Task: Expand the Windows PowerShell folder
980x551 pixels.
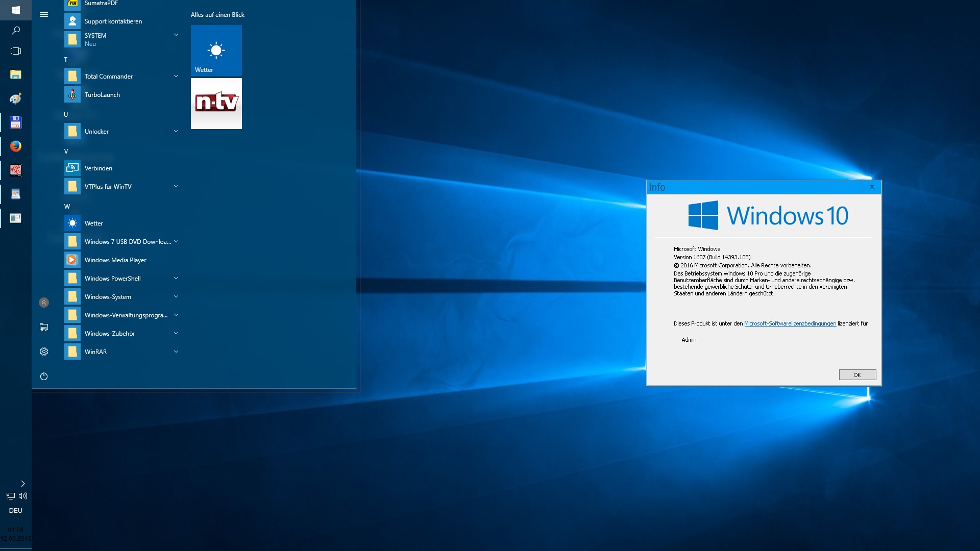Action: [x=176, y=279]
